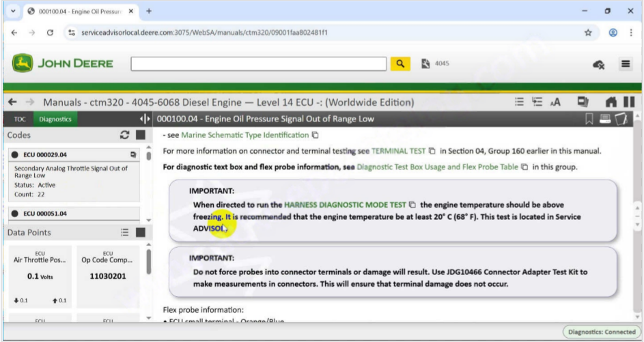Click the pause bars icon
Image resolution: width=644 pixels, height=342 pixels.
pyautogui.click(x=629, y=102)
